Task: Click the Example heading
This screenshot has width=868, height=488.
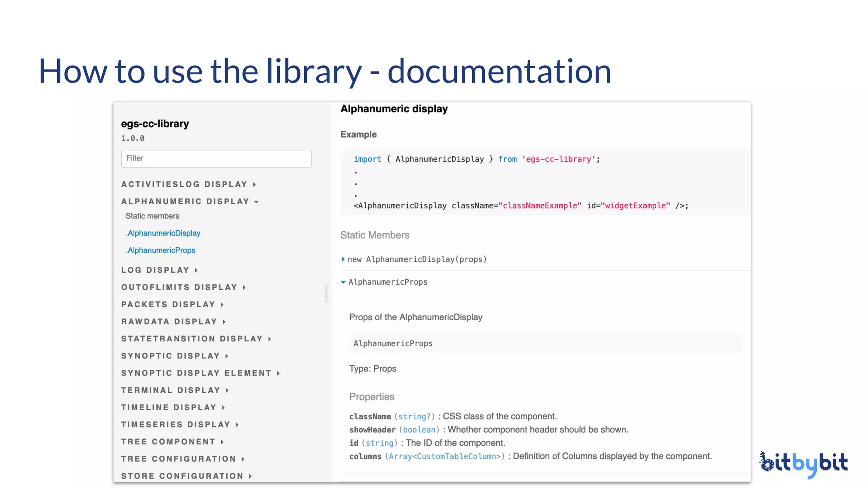Action: pyautogui.click(x=359, y=135)
